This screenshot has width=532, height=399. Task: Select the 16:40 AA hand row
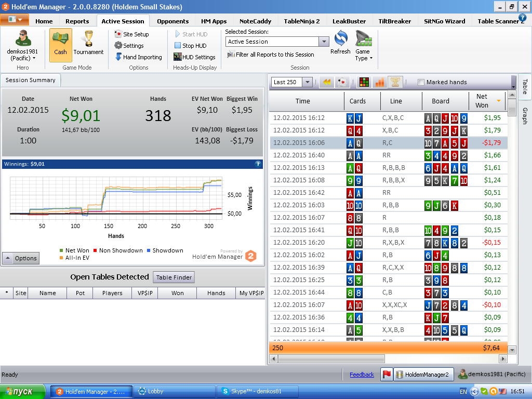click(x=389, y=155)
